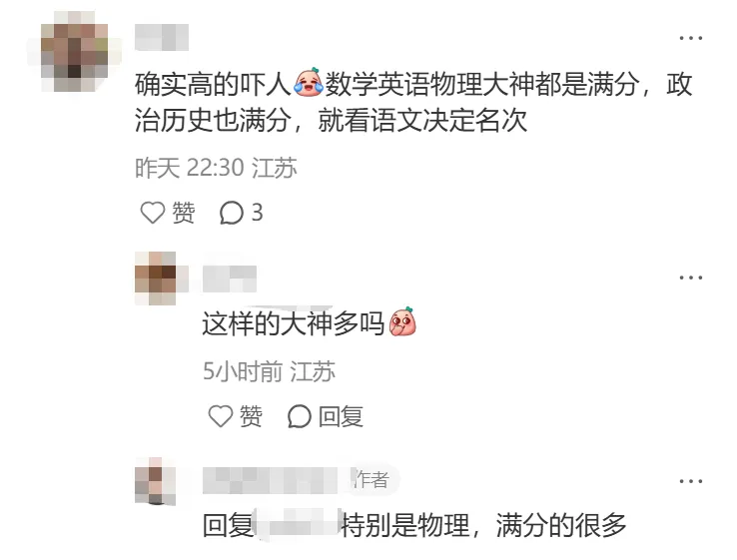
Task: Click the second commenter's blurred username
Action: tap(230, 279)
